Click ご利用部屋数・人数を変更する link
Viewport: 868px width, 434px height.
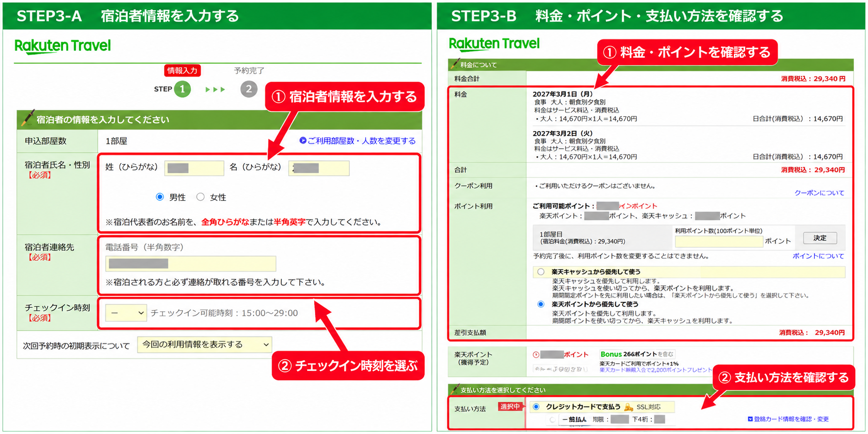(362, 141)
